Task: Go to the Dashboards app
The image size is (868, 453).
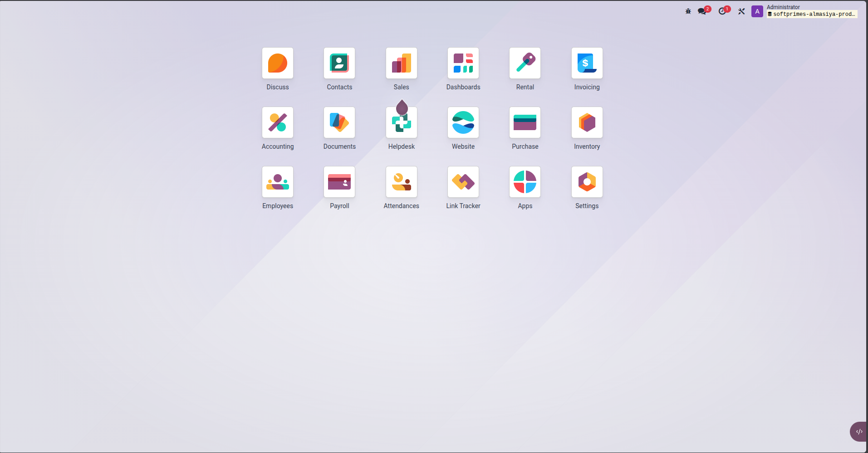Action: tap(463, 63)
